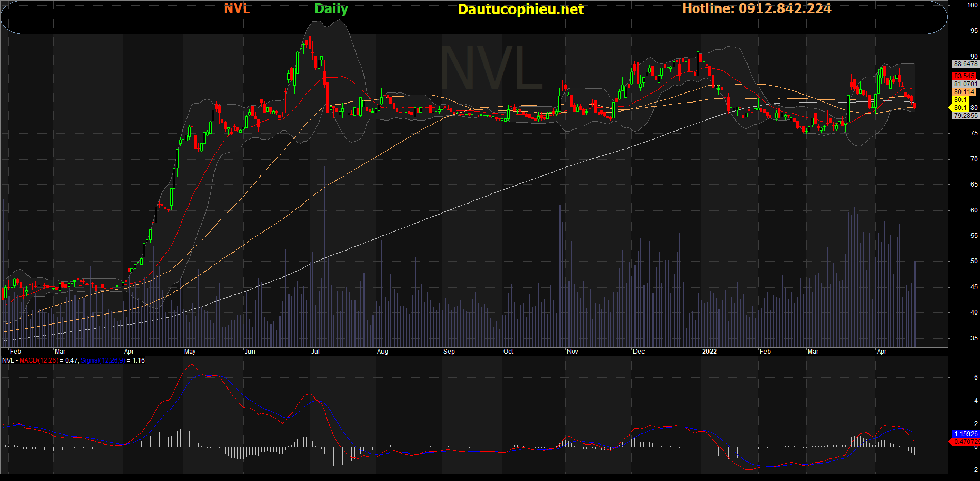Click the Hotline 0912.842.224 text
Image resolution: width=980 pixels, height=481 pixels.
click(x=757, y=9)
